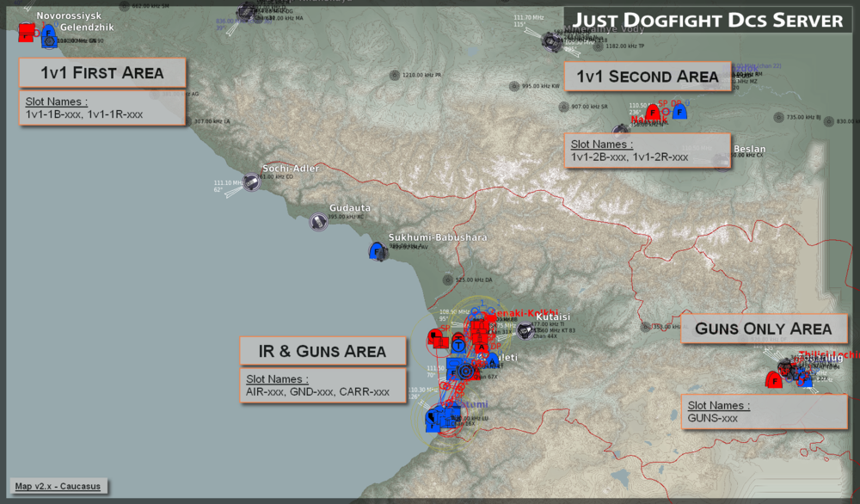
Task: Click the Sochi-Adler map label
Action: (291, 169)
